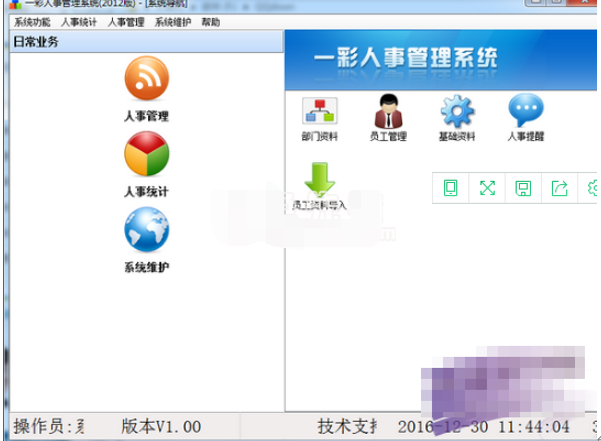Click the 基础资料 label
Screen dimensions: 601x441
pyautogui.click(x=457, y=136)
